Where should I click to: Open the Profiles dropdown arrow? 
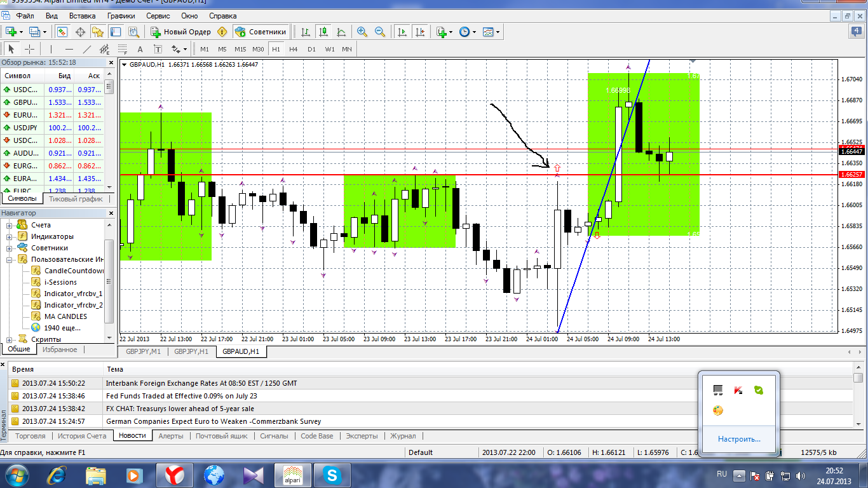tap(44, 32)
